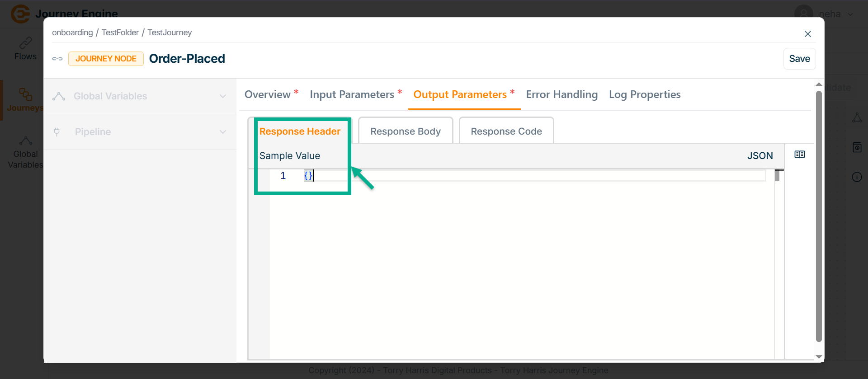Screen dimensions: 868x379
Task: Click the link icon next to JOURNEY NODE
Action: coord(57,59)
